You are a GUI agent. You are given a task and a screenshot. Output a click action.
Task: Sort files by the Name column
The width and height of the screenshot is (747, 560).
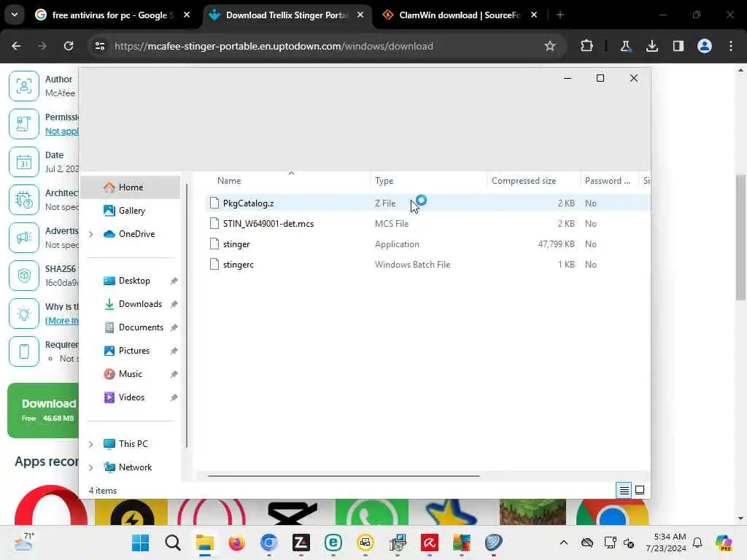tap(229, 181)
